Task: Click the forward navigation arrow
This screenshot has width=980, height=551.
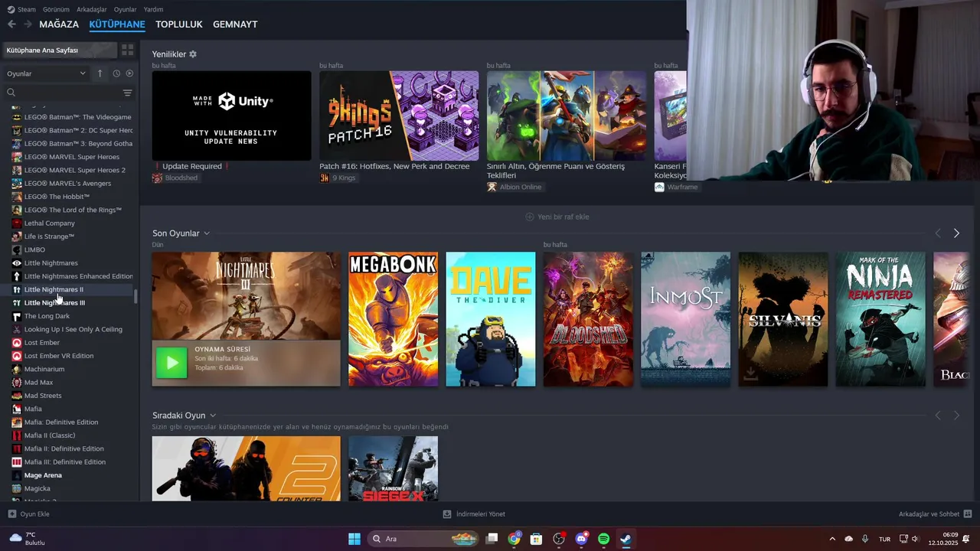Action: click(28, 24)
